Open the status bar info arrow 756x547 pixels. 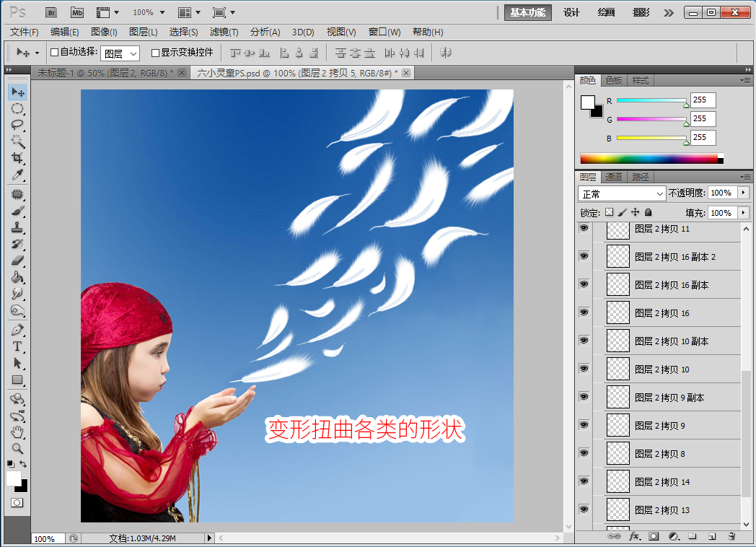tap(209, 538)
